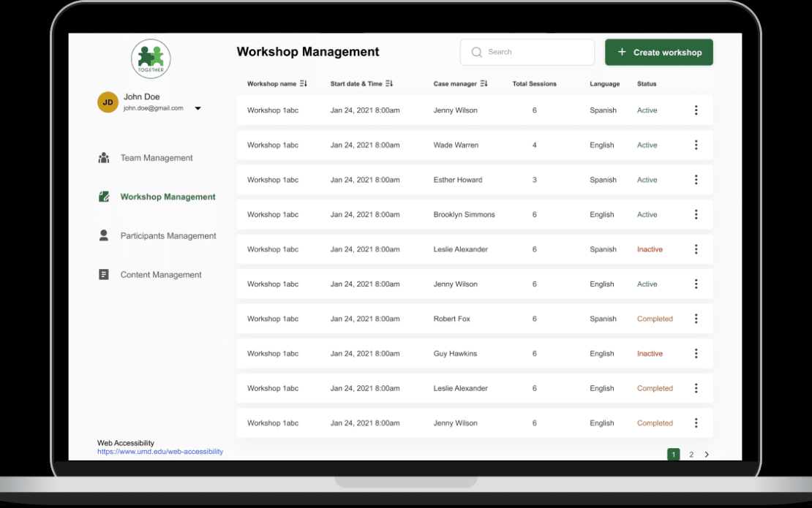
Task: Click the magnifier icon in search box
Action: point(477,52)
